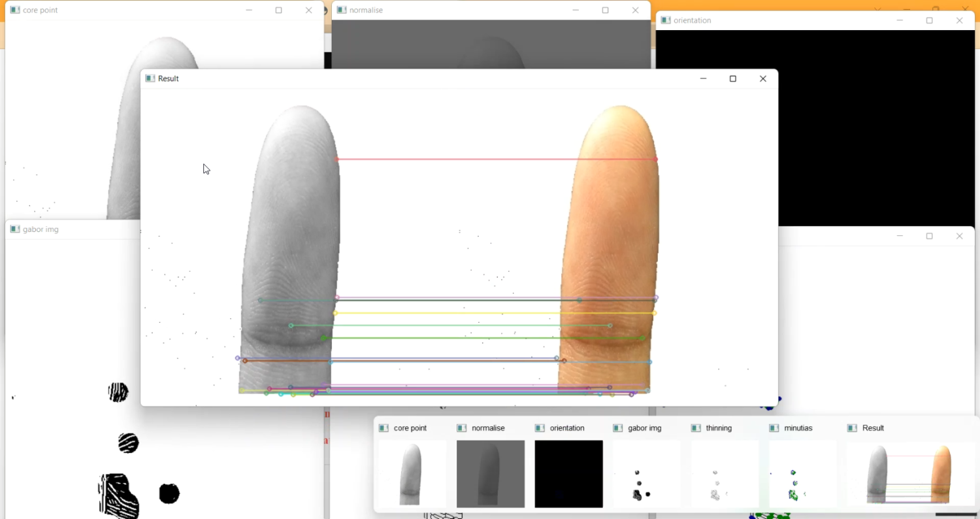Open the normalise preview thumbnail

click(x=490, y=474)
